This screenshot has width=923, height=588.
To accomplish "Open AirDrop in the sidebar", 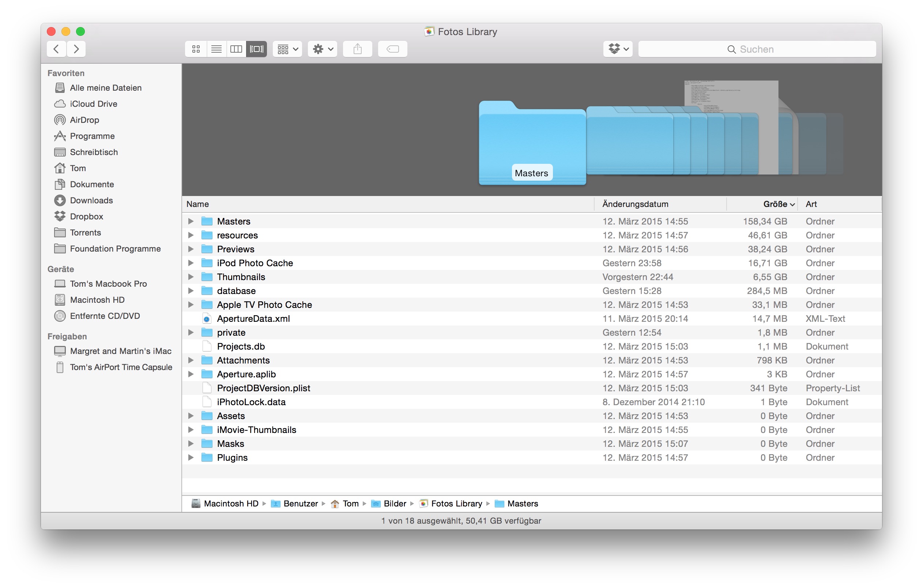I will (84, 120).
